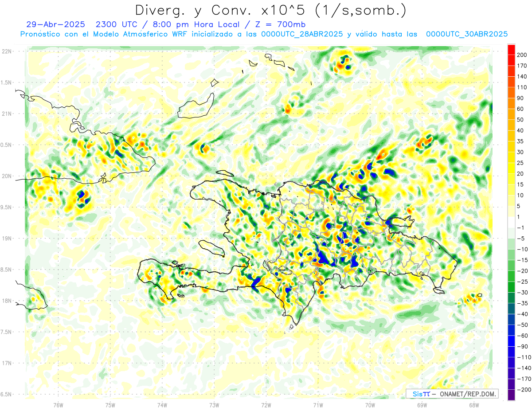Click the 20N latitude label

7,176
